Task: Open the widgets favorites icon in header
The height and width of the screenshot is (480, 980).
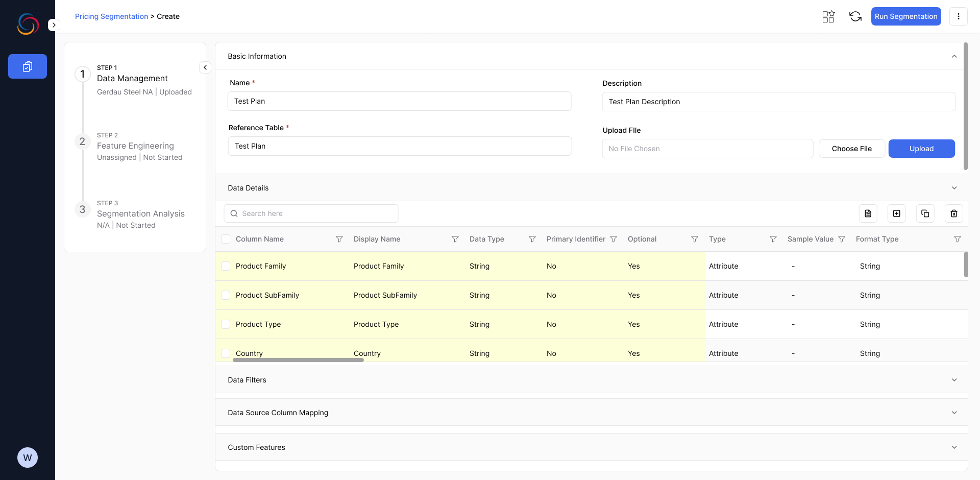Action: pos(828,16)
